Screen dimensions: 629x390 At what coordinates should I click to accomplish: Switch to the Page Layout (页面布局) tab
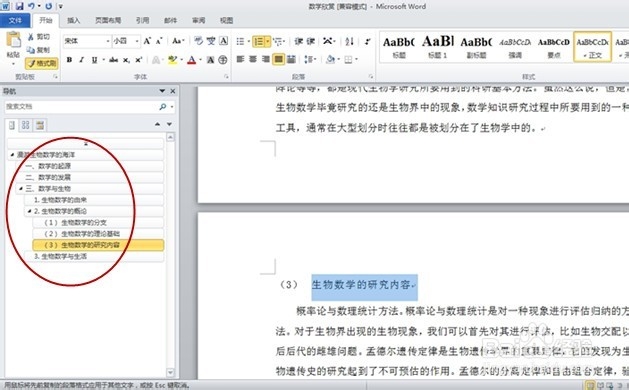pyautogui.click(x=108, y=20)
